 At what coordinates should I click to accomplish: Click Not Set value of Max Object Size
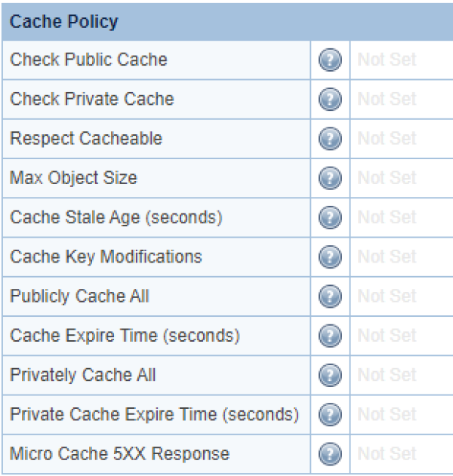pos(387,178)
